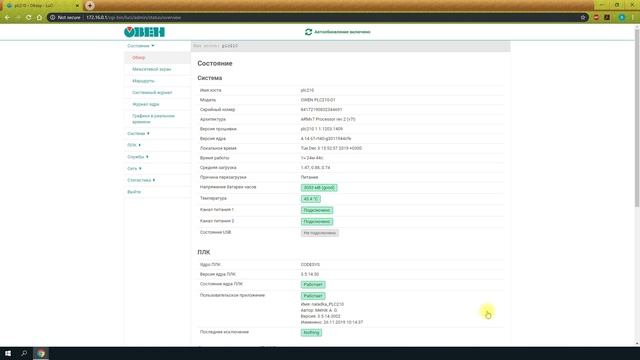
Task: Click the local time Tue Dec 3 value
Action: point(331,149)
